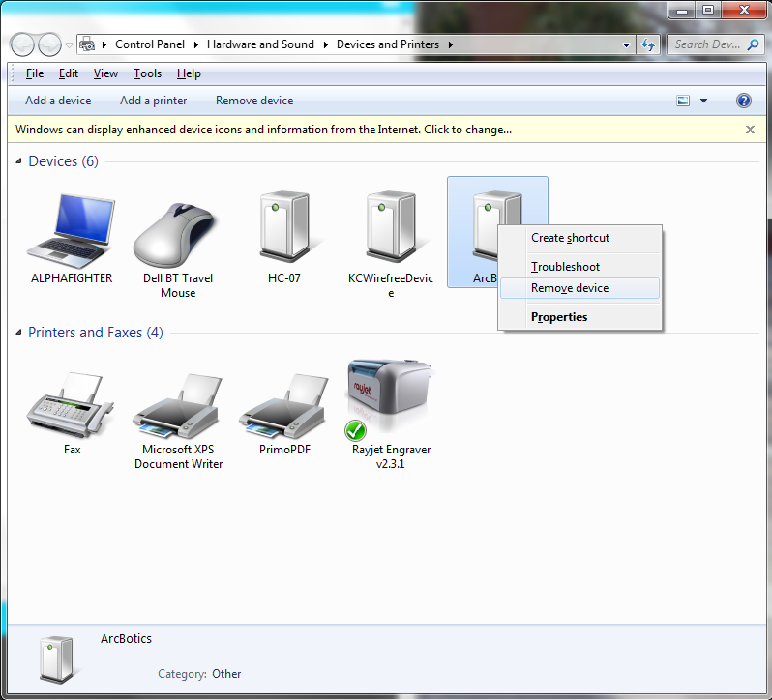Click Remove device in the toolbar

tap(254, 101)
